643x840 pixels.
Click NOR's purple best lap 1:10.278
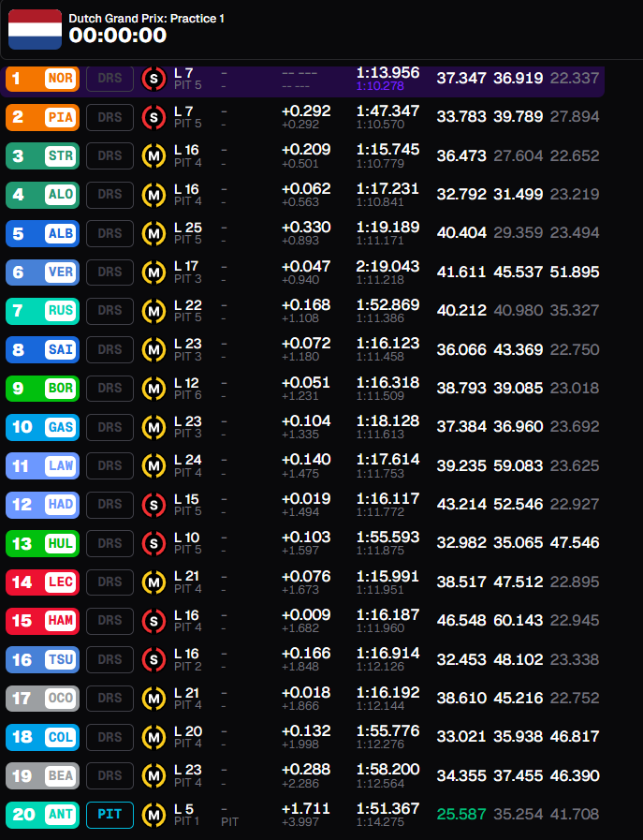(x=380, y=86)
